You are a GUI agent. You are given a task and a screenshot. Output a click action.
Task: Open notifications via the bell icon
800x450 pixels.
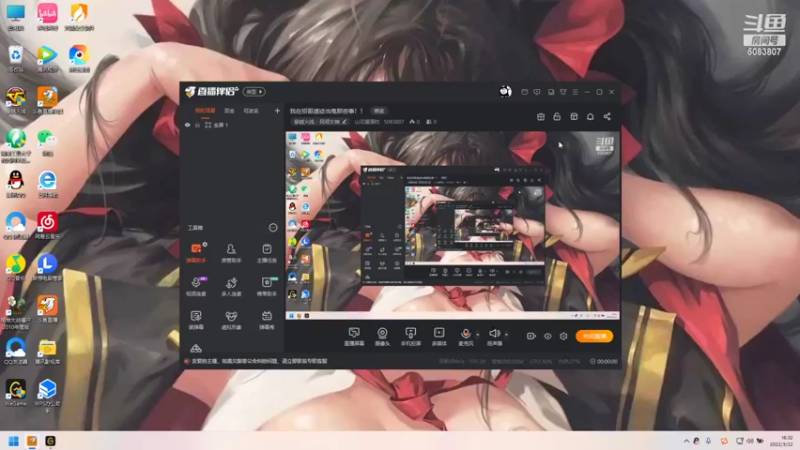click(x=590, y=116)
